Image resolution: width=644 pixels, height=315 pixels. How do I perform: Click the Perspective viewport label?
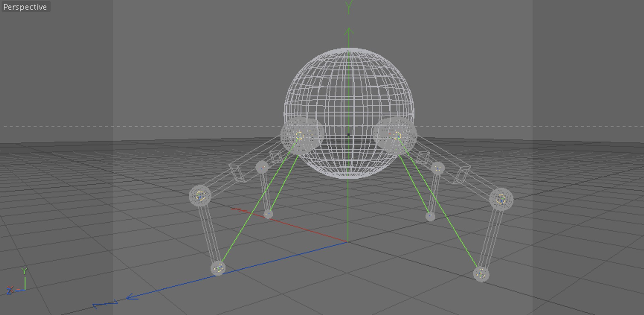[x=25, y=7]
